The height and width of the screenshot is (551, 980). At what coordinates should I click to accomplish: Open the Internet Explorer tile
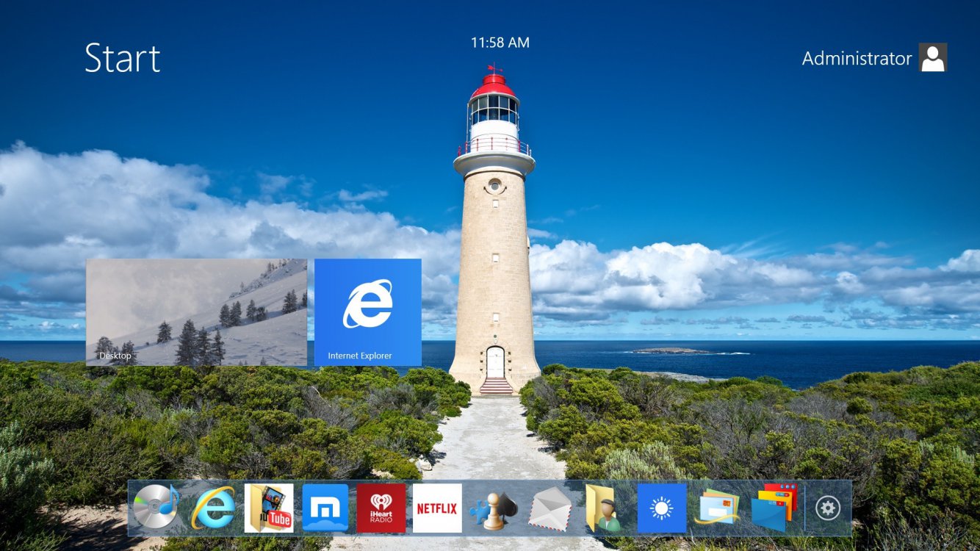tap(368, 312)
